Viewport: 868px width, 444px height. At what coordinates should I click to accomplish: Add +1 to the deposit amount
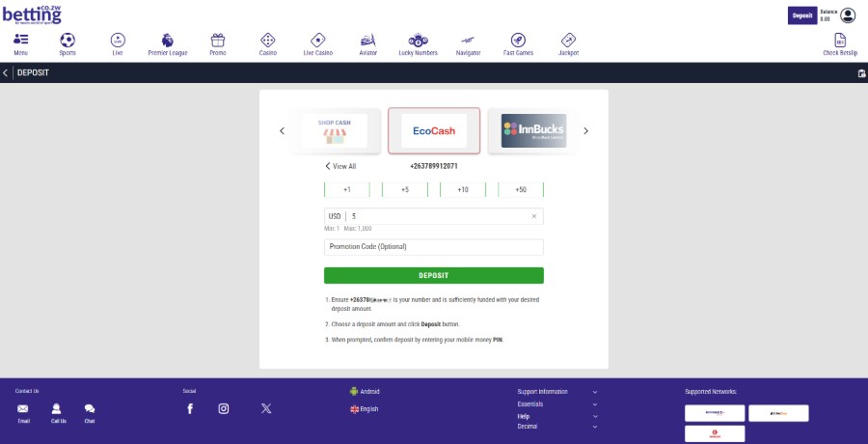pos(347,189)
